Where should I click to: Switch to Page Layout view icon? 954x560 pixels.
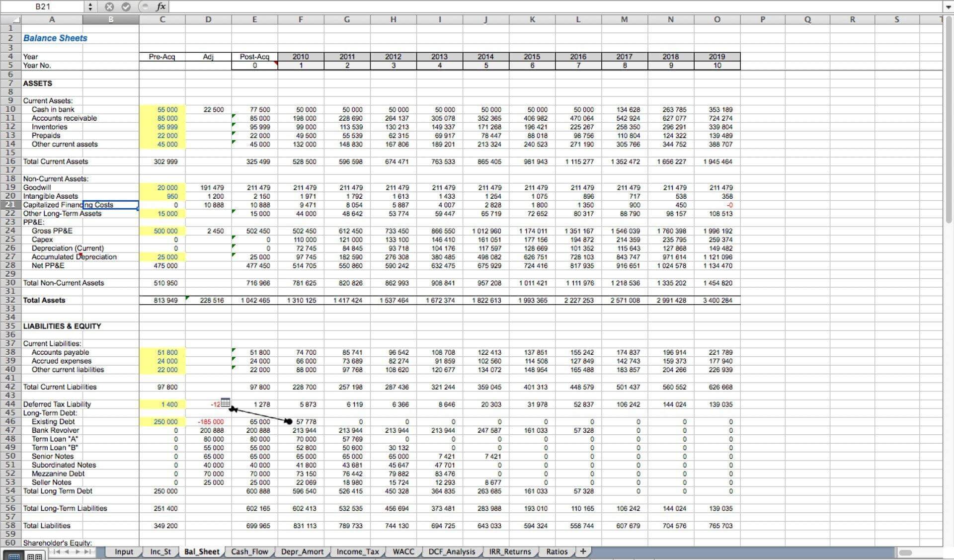(35, 556)
